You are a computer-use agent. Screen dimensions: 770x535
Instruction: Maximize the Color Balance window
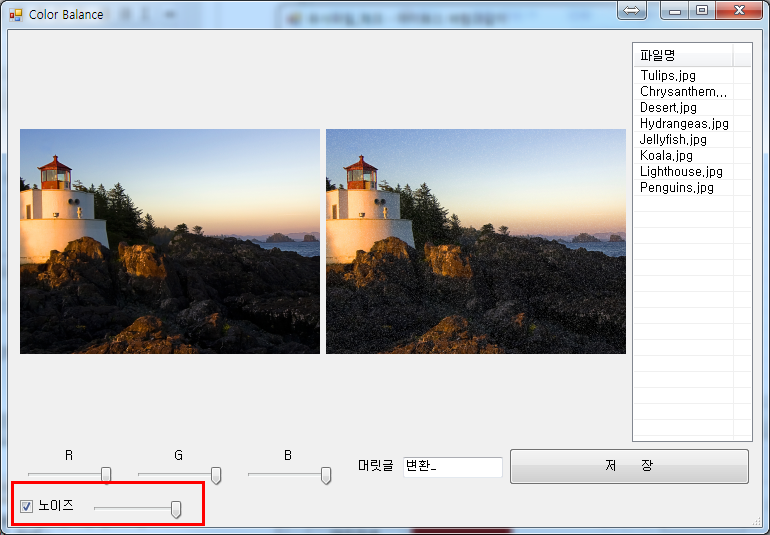pyautogui.click(x=702, y=10)
